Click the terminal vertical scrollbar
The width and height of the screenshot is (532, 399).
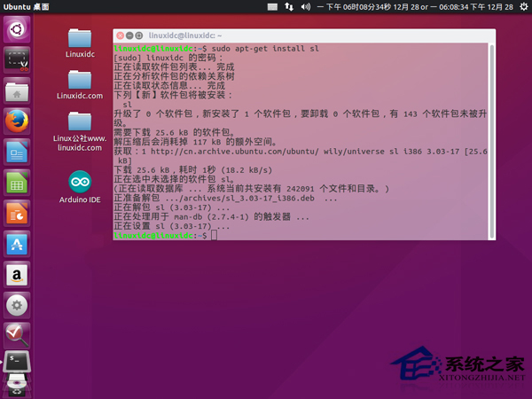(491, 141)
